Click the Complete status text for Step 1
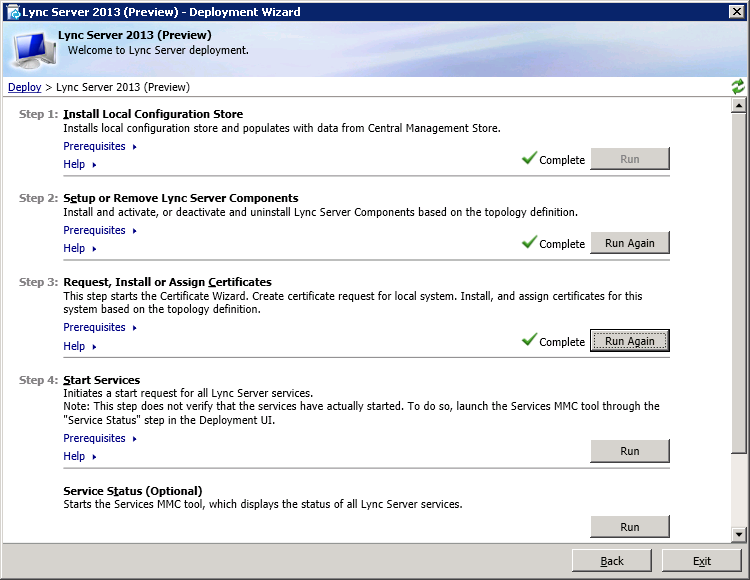The image size is (750, 580). 562,160
